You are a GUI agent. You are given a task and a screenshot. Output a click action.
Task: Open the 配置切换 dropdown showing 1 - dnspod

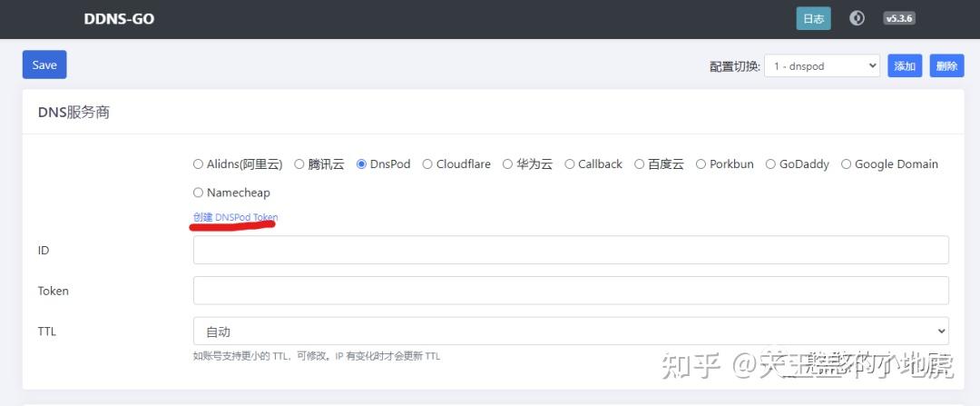coord(822,65)
